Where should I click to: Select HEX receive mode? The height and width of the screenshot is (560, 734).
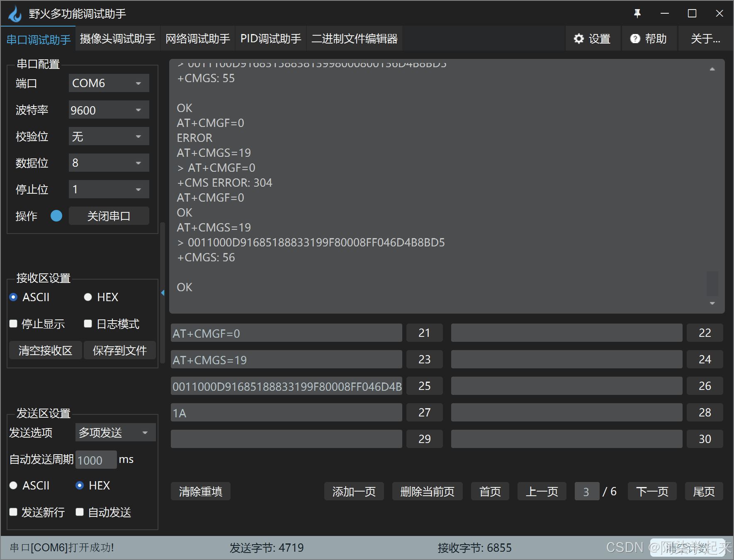click(x=88, y=297)
